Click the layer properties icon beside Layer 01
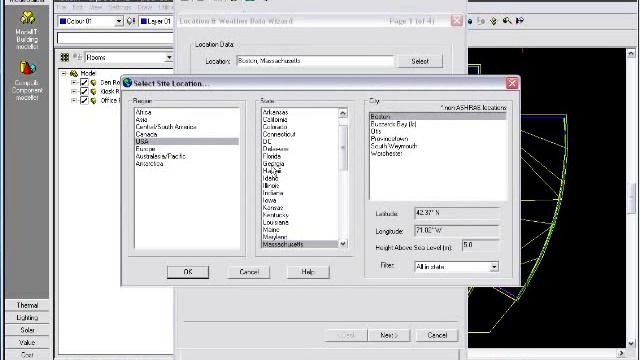Viewport: 640px width, 360px height. point(131,21)
